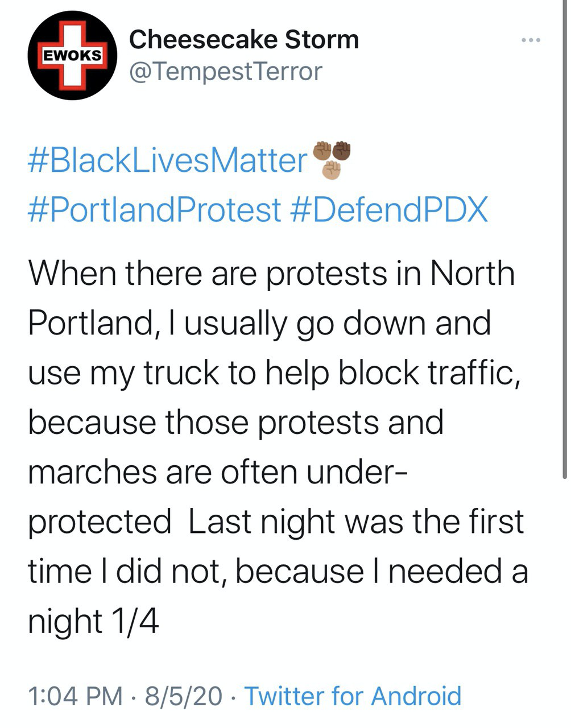This screenshot has width=571, height=728.
Task: Open the @TempestTerror handle
Action: (226, 71)
